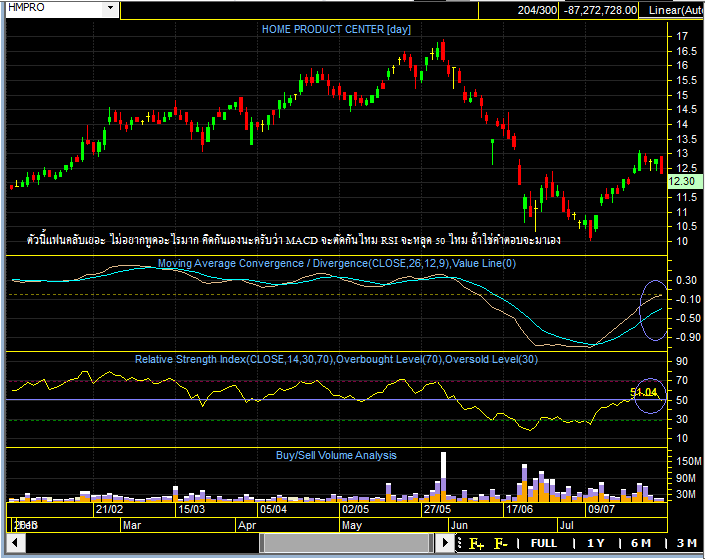Click the horizontal scrollbar thumb
This screenshot has width=705, height=559.
tap(346, 542)
